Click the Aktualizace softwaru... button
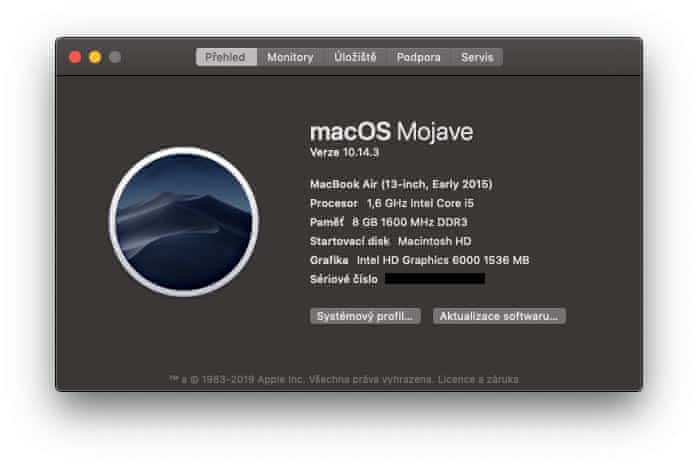 coord(499,316)
